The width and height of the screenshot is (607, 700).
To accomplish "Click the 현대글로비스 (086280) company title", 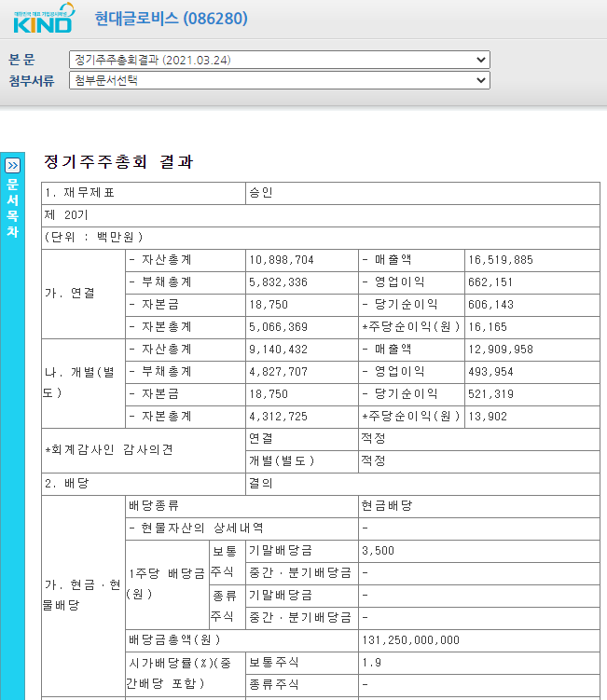I will tap(171, 19).
